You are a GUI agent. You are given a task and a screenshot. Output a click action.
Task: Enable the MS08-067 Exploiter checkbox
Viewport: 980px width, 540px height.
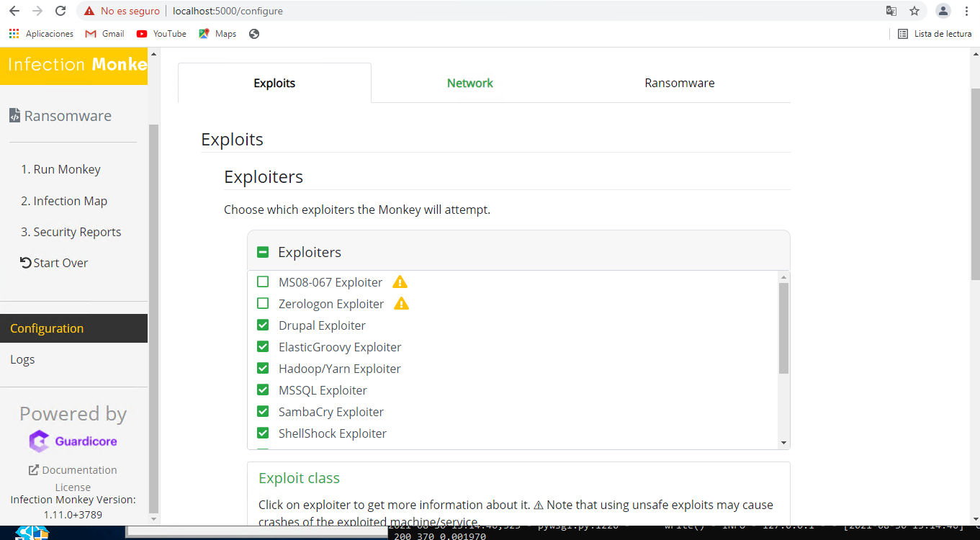263,282
